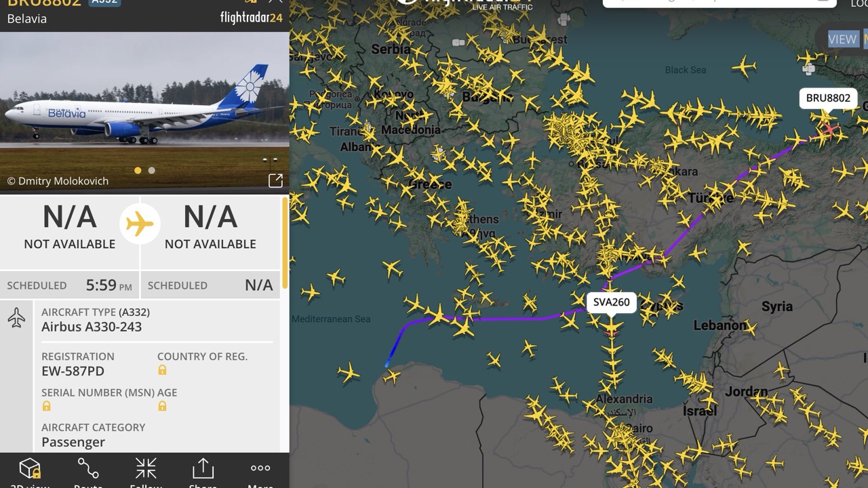868x488 pixels.
Task: Click locked Serial Number padlock icon
Action: [46, 406]
